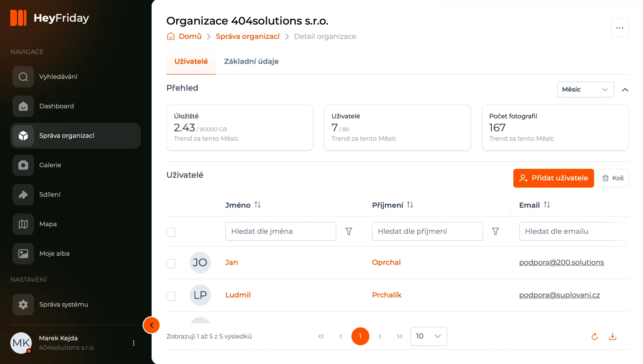Viewport: 643px width, 364px height.
Task: Open the Úložiště storage card
Action: (240, 127)
